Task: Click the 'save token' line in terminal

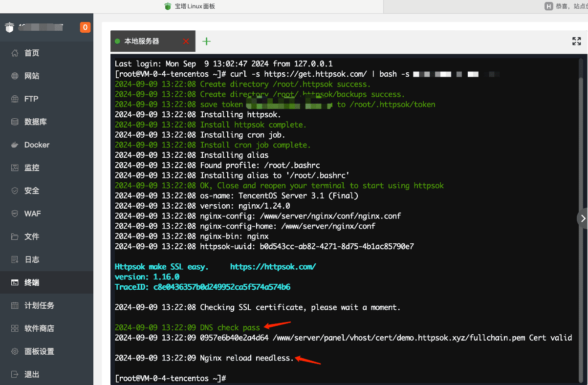Action: pyautogui.click(x=275, y=105)
